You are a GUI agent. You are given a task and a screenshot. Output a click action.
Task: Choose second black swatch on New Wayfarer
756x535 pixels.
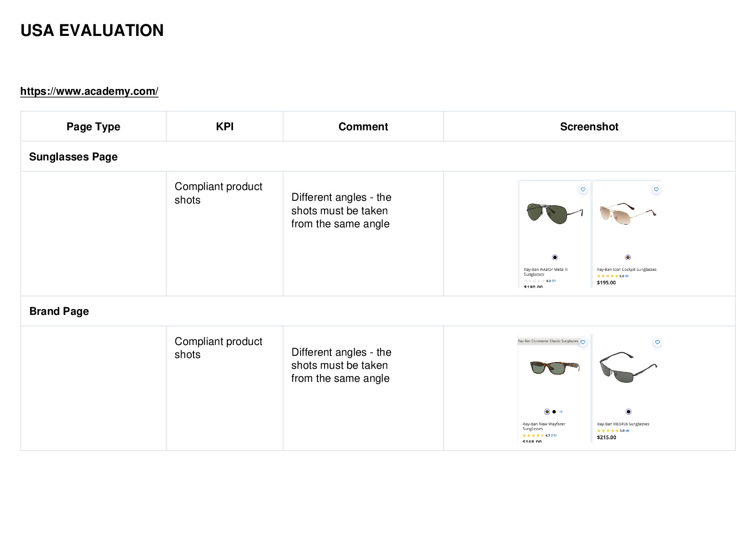click(554, 412)
